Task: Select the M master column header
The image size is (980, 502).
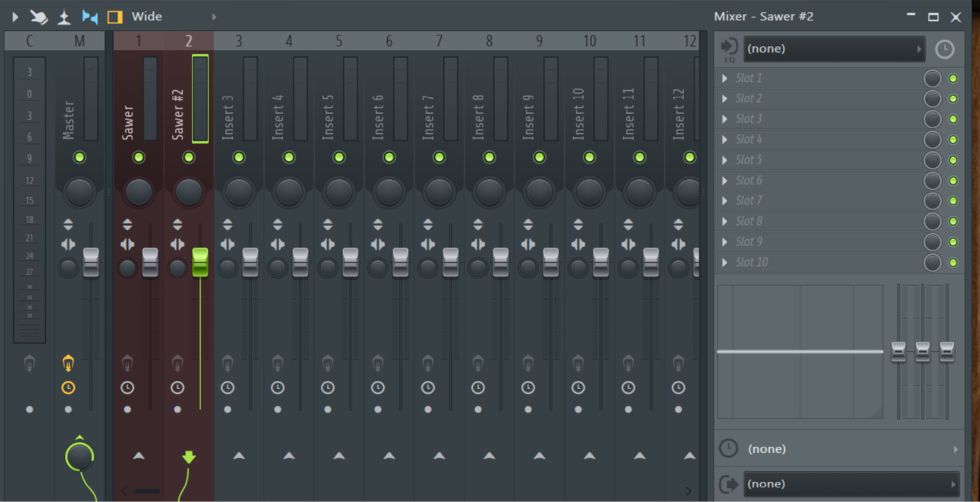Action: (79, 41)
